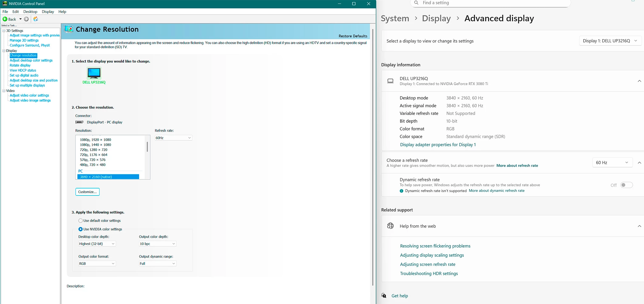Select 1080p, 1920 × 1080 resolution
Image resolution: width=644 pixels, height=304 pixels.
point(95,140)
